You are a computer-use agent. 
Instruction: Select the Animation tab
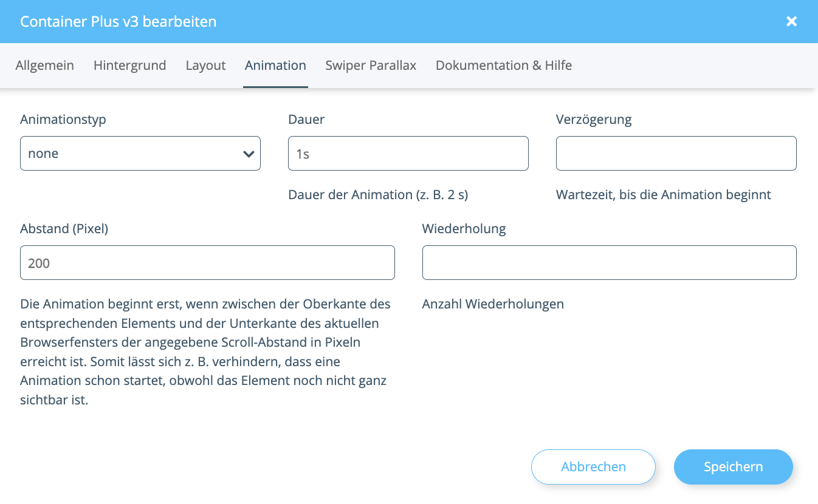275,66
